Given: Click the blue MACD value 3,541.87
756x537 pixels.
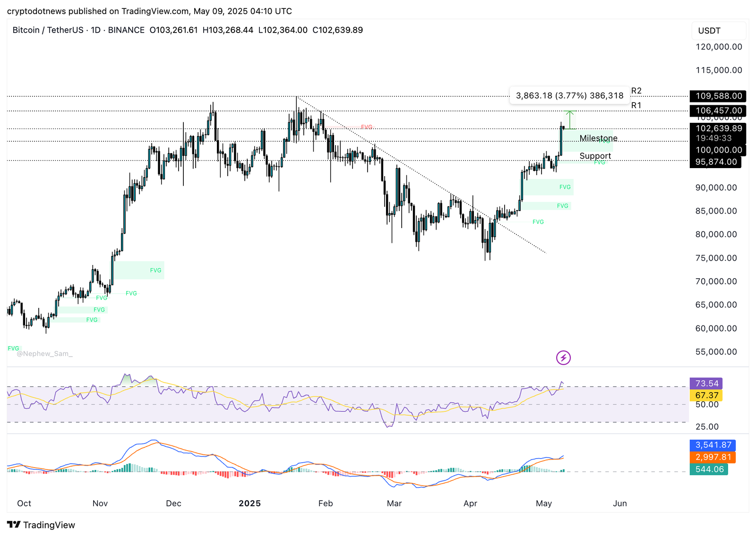Looking at the screenshot, I should point(713,445).
